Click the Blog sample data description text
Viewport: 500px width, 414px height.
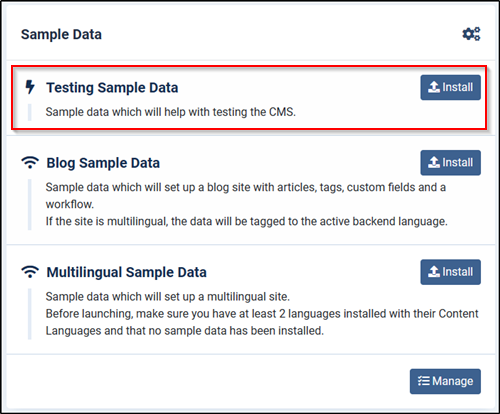pyautogui.click(x=246, y=196)
